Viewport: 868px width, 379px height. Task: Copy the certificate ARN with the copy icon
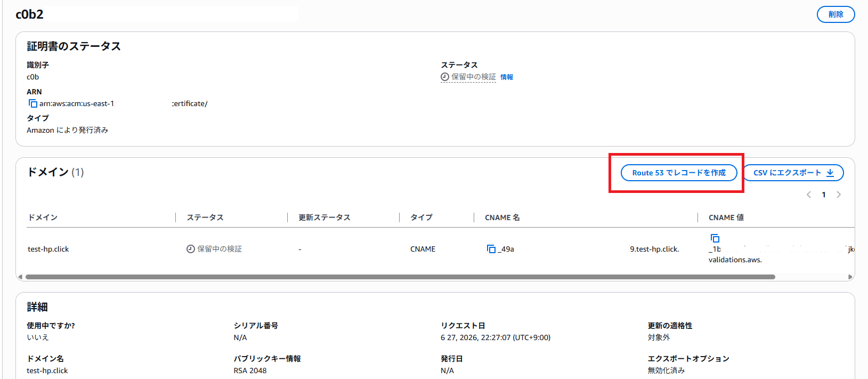point(33,103)
